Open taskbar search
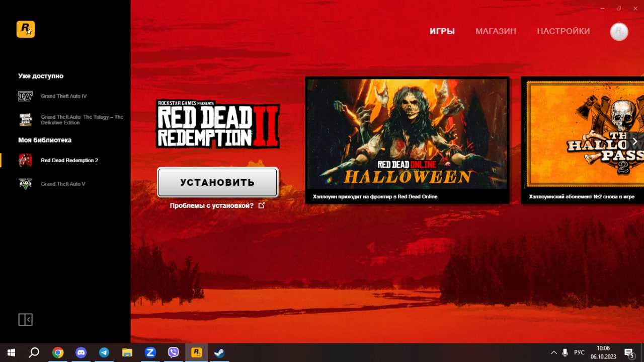 click(34, 352)
